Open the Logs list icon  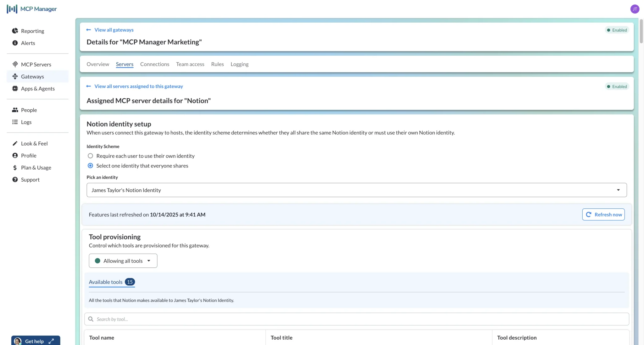coord(15,122)
